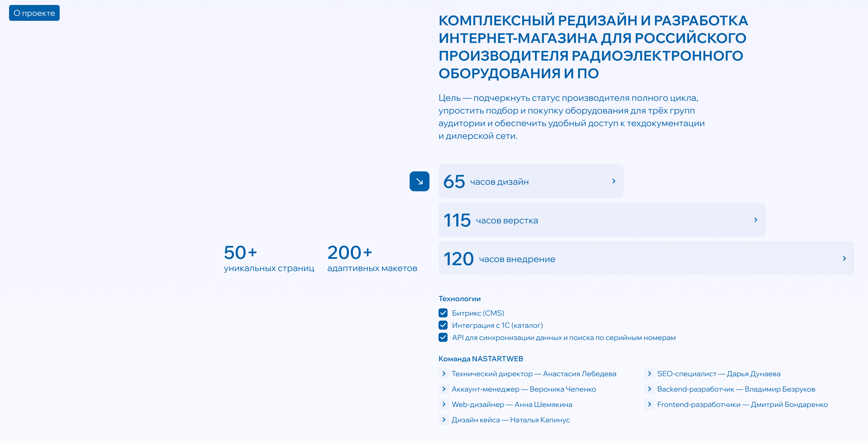Open the 120 часов внедрение card
Screen dimensions: 868x441
[646, 258]
